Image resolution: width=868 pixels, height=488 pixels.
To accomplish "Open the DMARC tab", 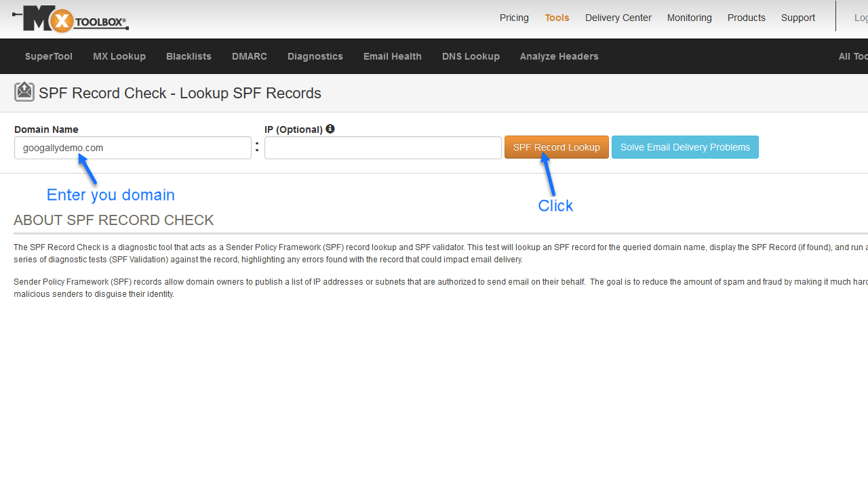I will (x=250, y=56).
